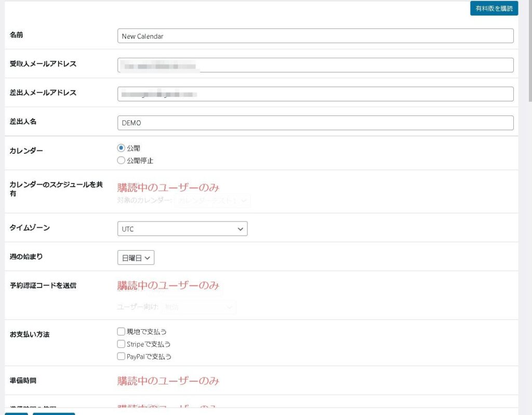The width and height of the screenshot is (532, 415).
Task: Focus the 差出人メールアドレス input field
Action: tap(315, 94)
